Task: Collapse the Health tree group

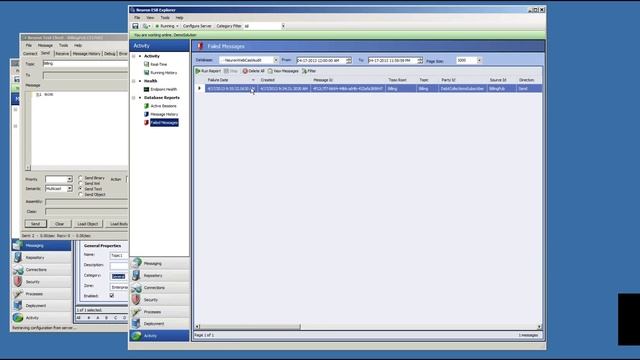Action: pyautogui.click(x=133, y=81)
